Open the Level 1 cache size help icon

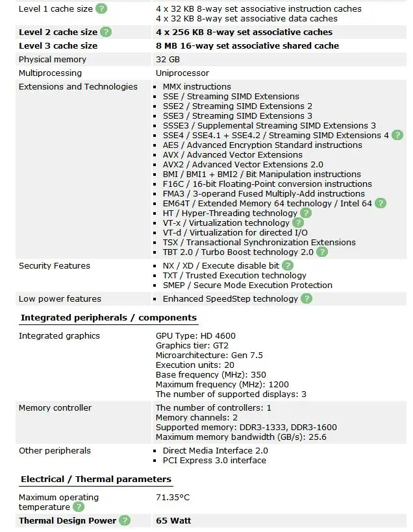point(101,8)
